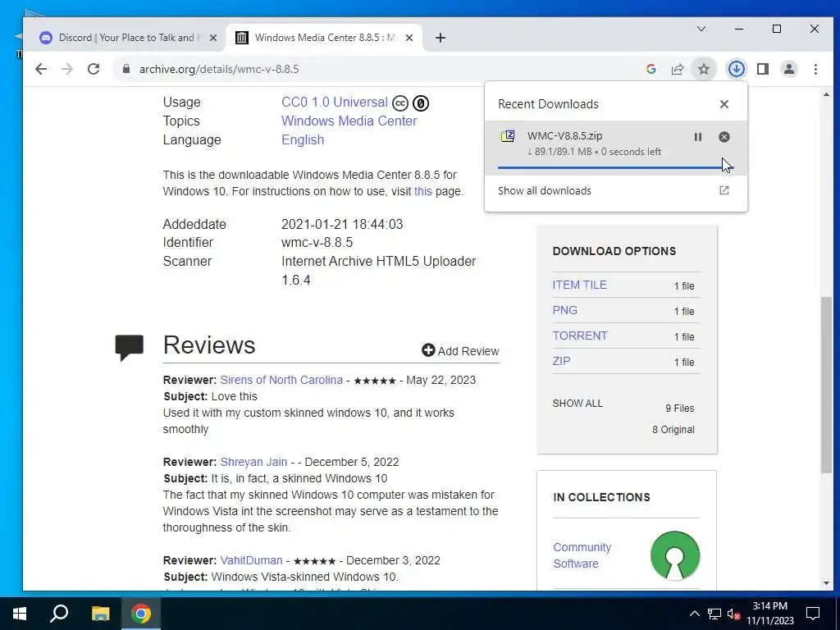Share this page icon
The height and width of the screenshot is (630, 840).
point(678,69)
